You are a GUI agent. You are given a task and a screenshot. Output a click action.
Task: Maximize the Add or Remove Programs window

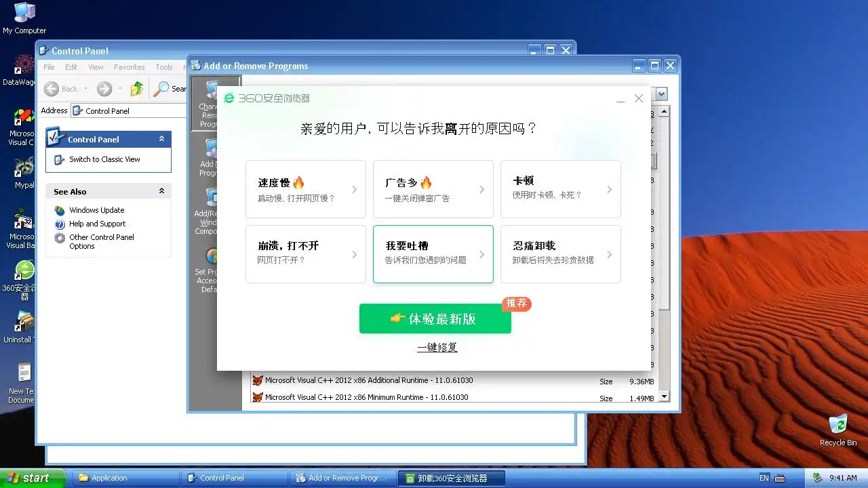654,66
